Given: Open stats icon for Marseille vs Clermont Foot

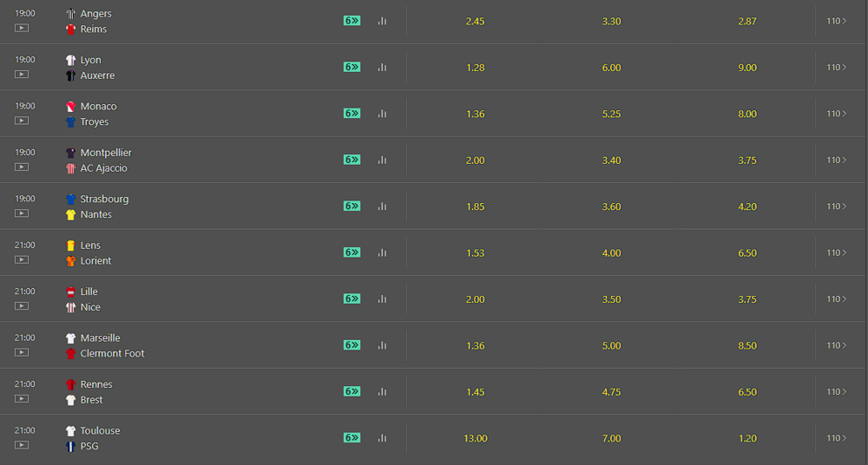Looking at the screenshot, I should (382, 345).
